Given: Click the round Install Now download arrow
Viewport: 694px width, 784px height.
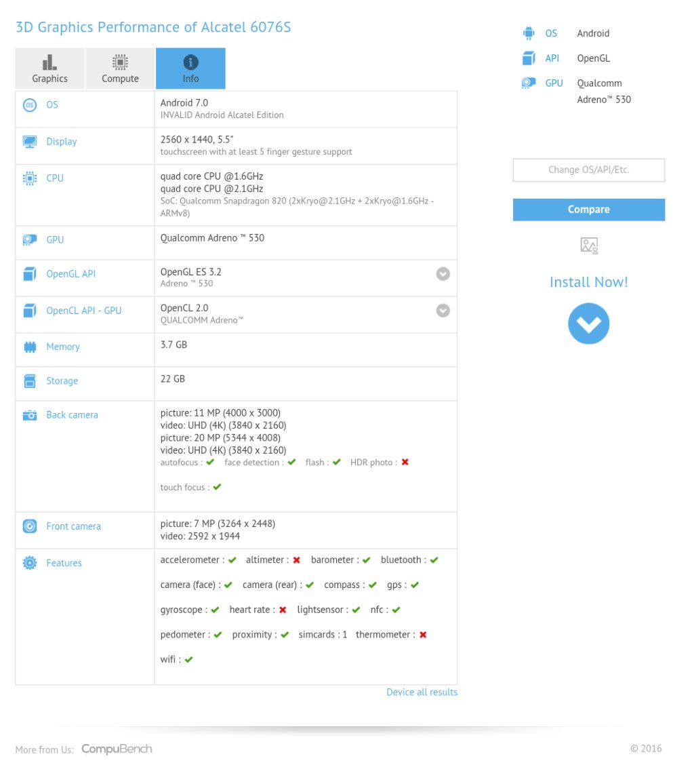Looking at the screenshot, I should click(588, 324).
